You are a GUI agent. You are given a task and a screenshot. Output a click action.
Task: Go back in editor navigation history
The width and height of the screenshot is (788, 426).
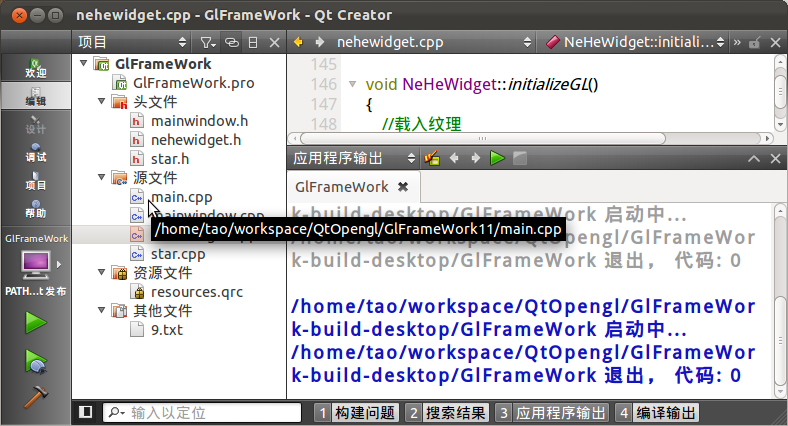click(x=298, y=42)
